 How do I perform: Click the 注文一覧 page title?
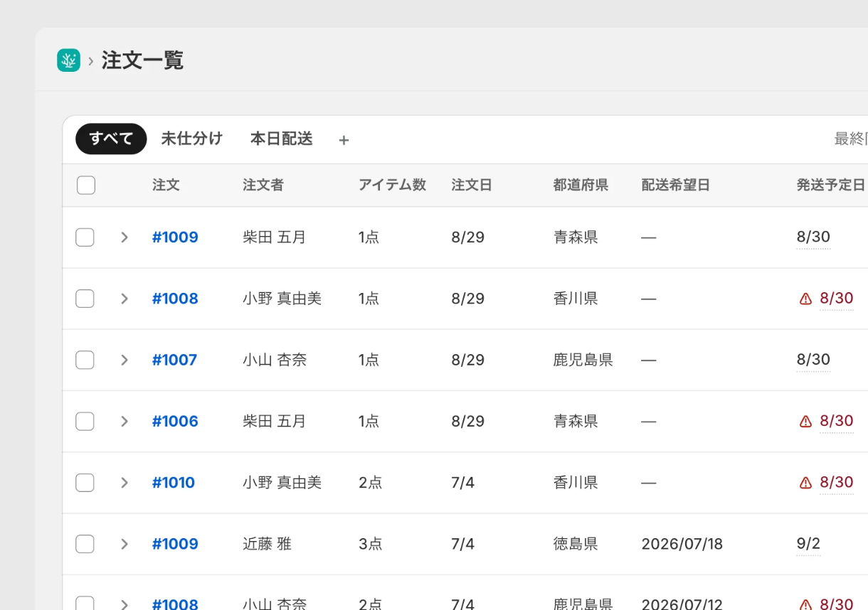pyautogui.click(x=142, y=60)
